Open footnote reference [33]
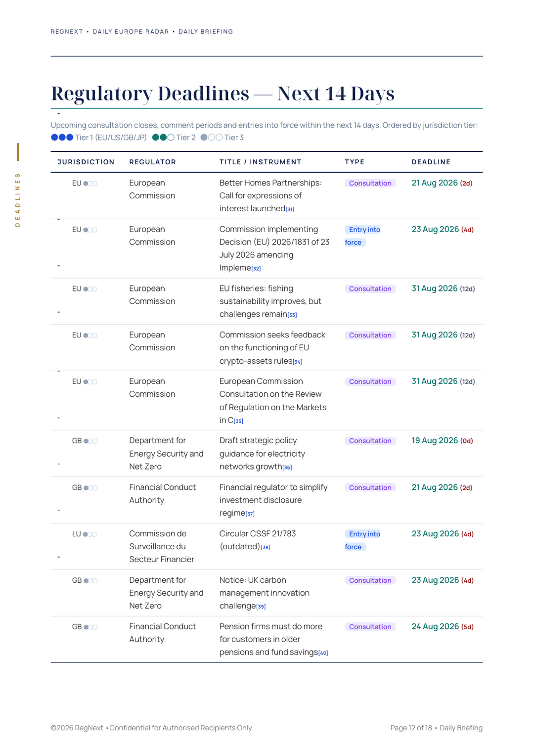534x756 pixels. tap(292, 315)
